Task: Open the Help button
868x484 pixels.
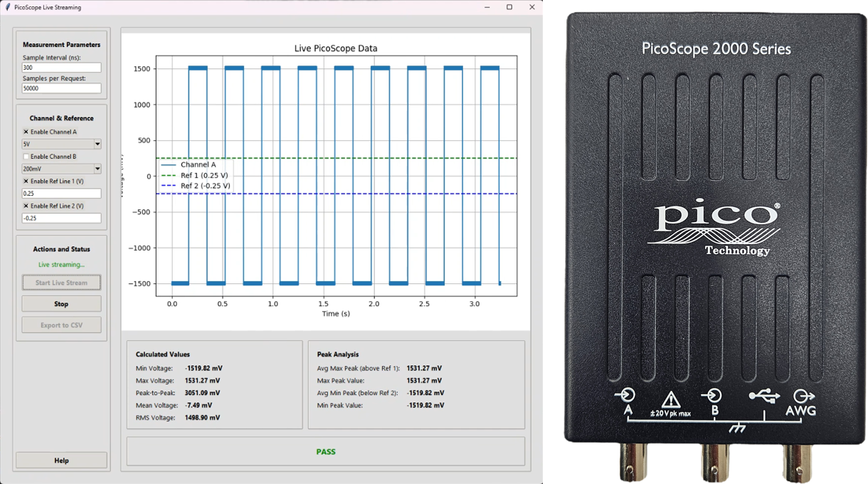Action: (61, 461)
